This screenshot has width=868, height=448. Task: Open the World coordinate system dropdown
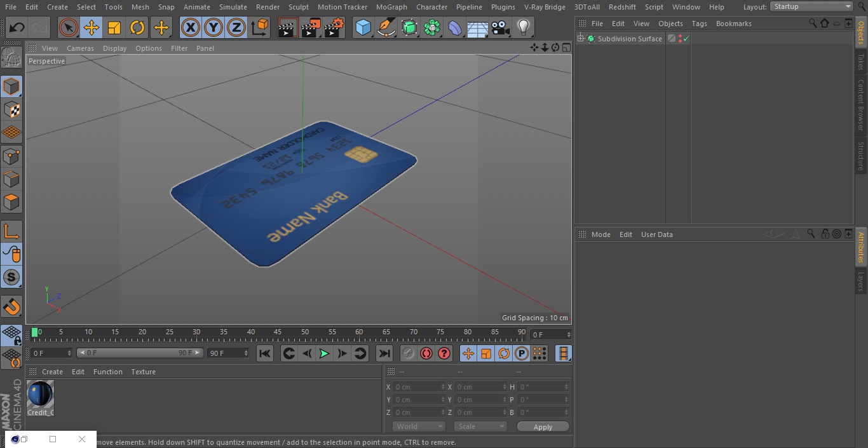[x=419, y=426]
